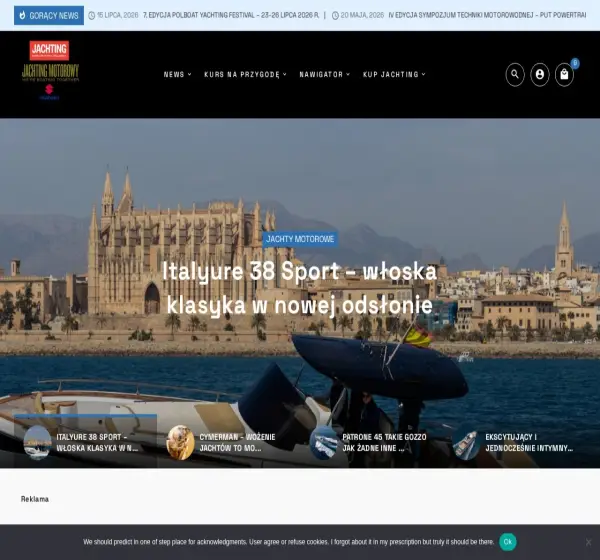Click the Jachting Motorowy site logo
Image resolution: width=600 pixels, height=560 pixels.
(50, 70)
